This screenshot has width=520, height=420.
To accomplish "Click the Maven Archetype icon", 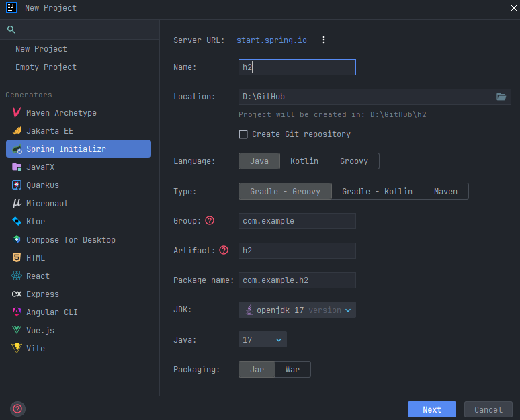I will coord(17,112).
